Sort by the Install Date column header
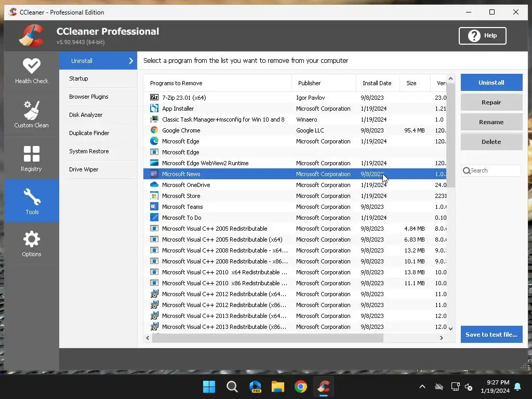532x399 pixels. (x=378, y=83)
